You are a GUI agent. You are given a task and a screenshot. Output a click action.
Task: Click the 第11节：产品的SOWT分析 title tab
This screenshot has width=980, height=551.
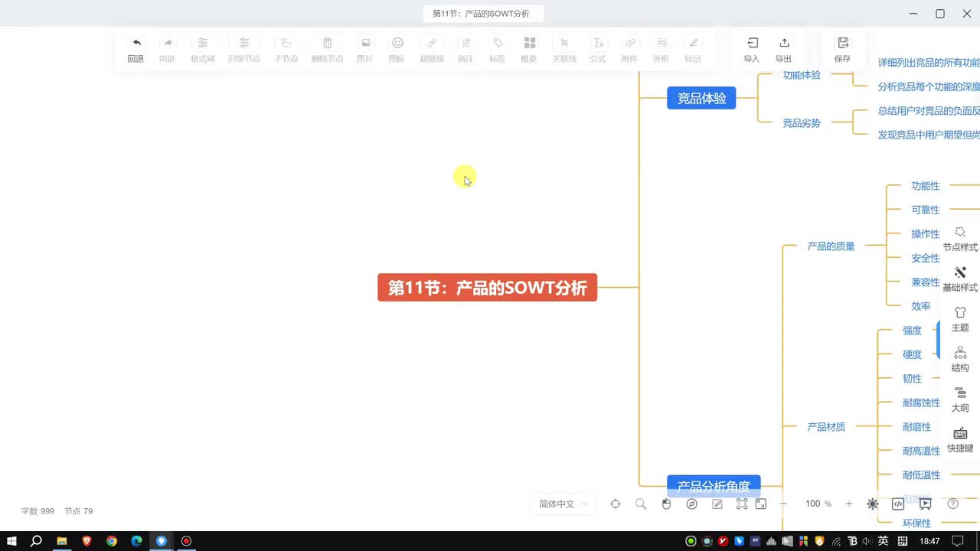(483, 14)
